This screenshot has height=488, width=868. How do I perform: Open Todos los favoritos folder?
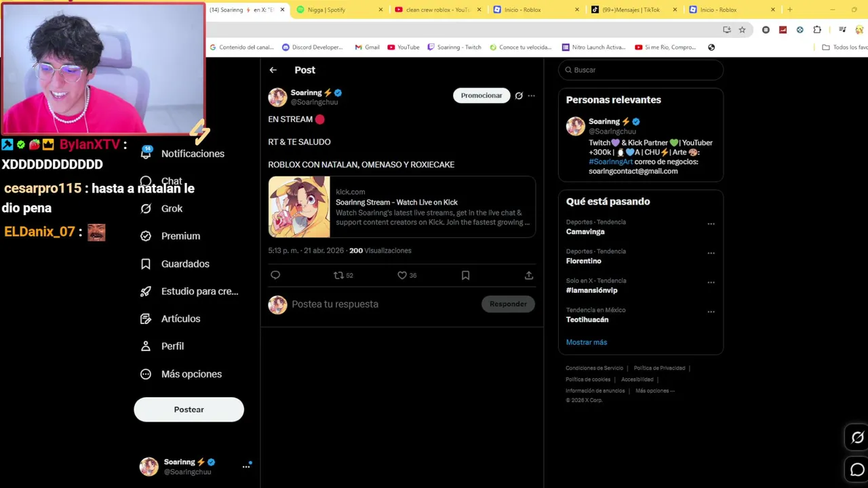844,47
